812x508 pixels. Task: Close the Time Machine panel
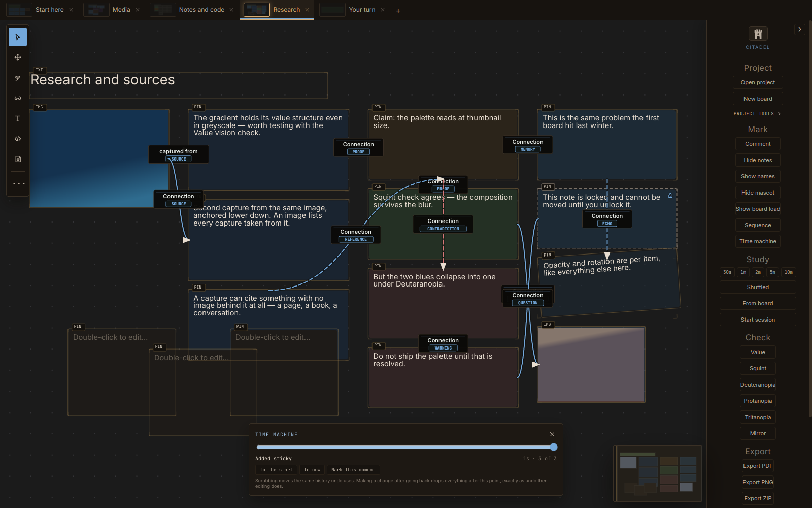click(x=552, y=434)
